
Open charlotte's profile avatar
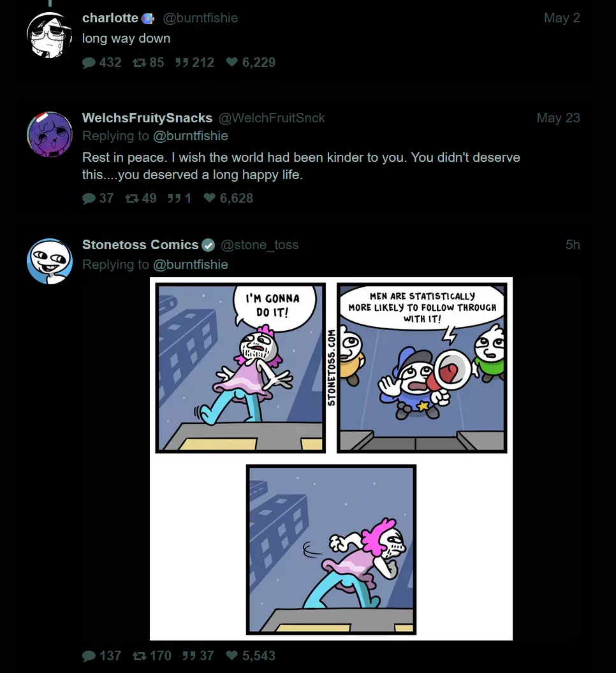tap(49, 35)
